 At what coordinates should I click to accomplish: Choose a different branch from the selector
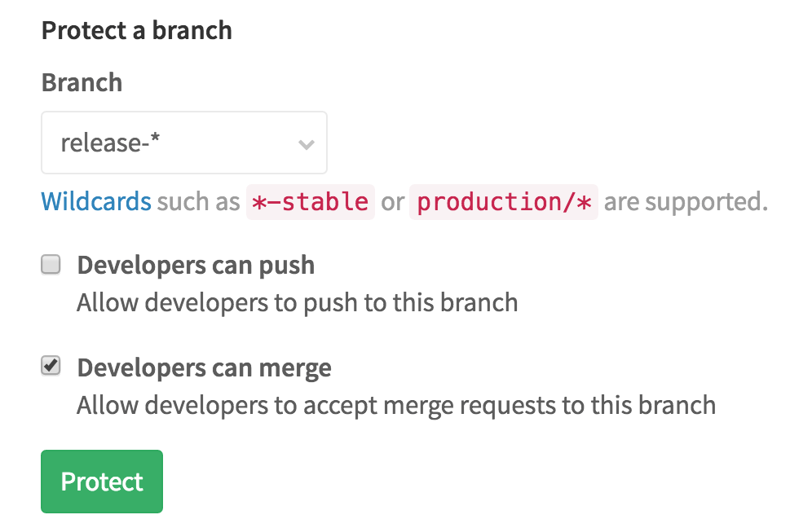183,143
